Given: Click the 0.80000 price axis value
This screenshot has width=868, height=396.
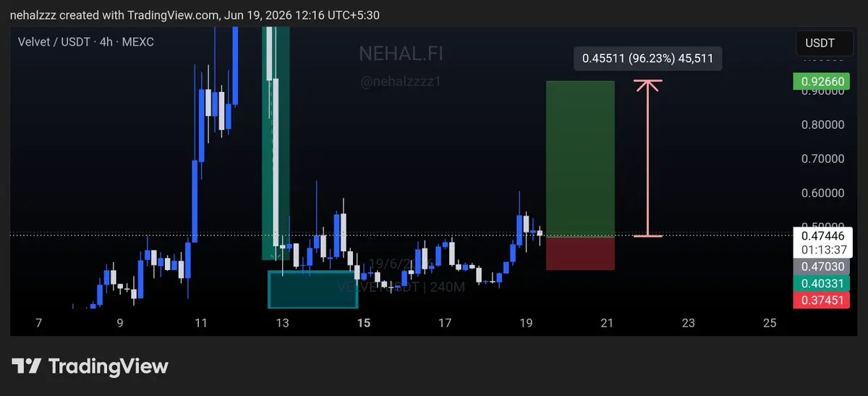Looking at the screenshot, I should click(x=822, y=125).
